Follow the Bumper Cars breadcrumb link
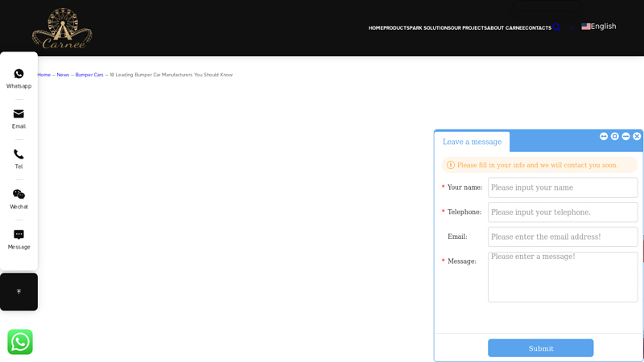Viewport: 644px width, 362px height. [x=89, y=75]
